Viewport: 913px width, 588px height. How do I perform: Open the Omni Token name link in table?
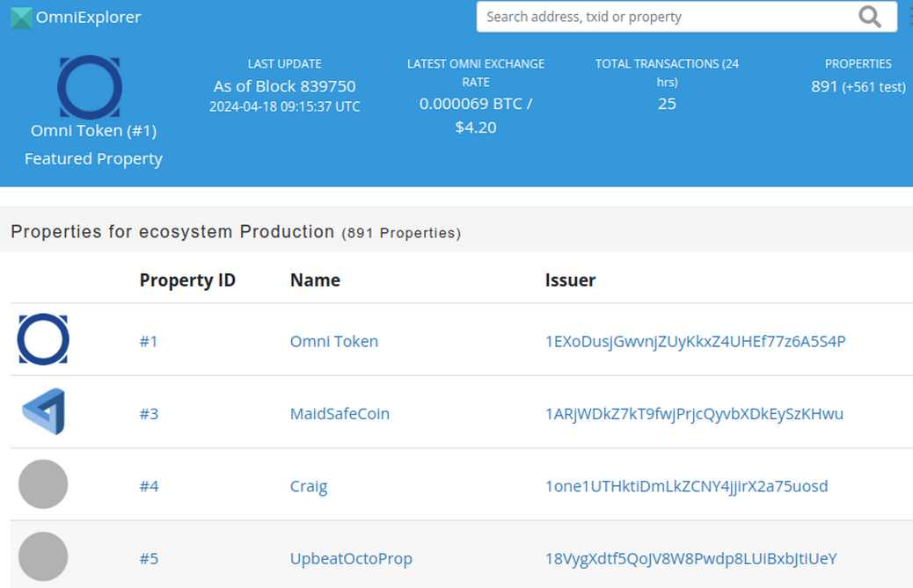coord(334,341)
